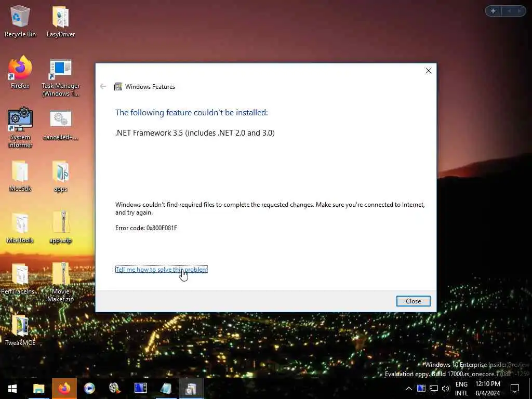This screenshot has height=399, width=532.
Task: Open the clock showing 12:10 PM
Action: [x=487, y=389]
